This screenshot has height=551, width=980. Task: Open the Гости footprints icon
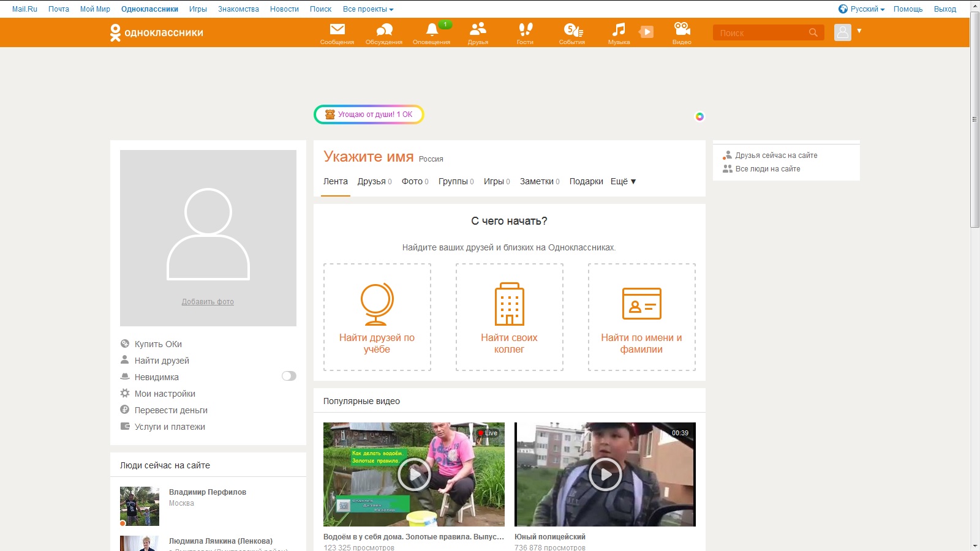coord(526,29)
